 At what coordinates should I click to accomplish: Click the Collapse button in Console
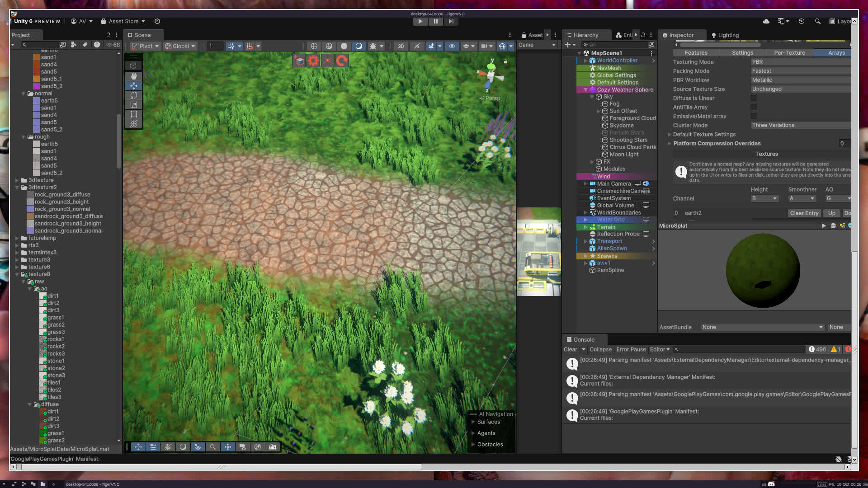(600, 349)
